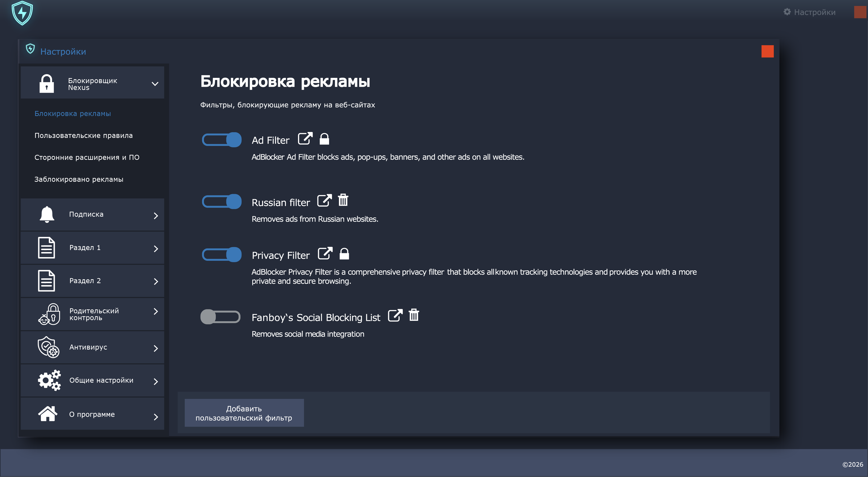Viewport: 868px width, 477px height.
Task: Toggle the Privacy Filter switch
Action: 221,254
